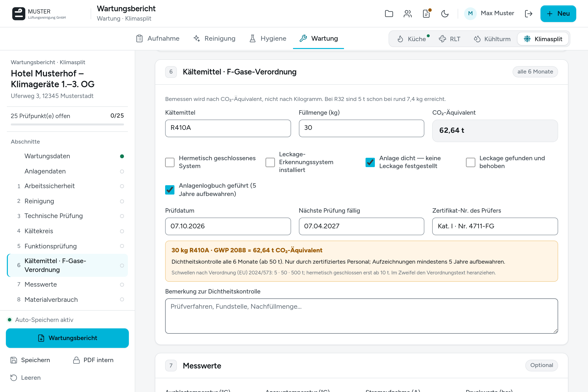This screenshot has width=588, height=392.
Task: Check Hermetisch geschlossenes System
Action: (170, 162)
